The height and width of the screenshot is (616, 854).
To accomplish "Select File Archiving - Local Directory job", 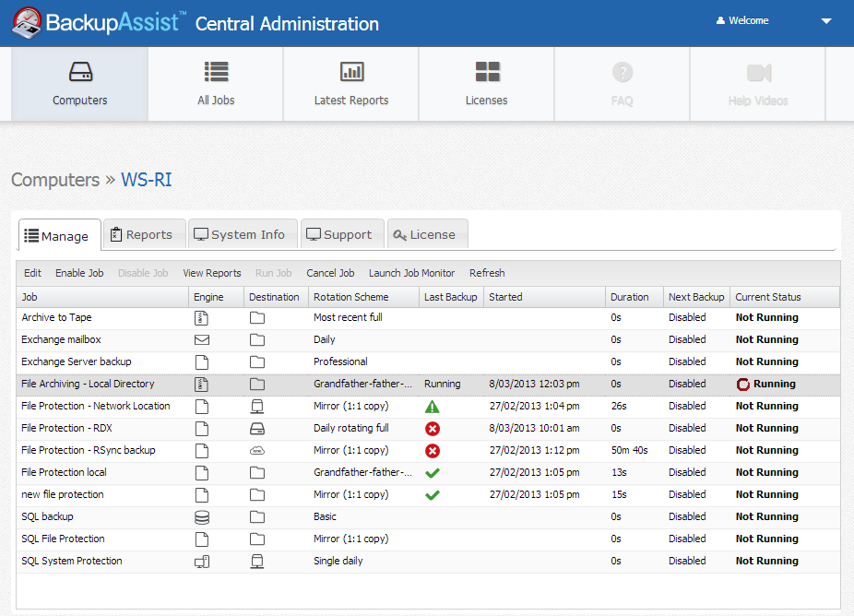I will [x=428, y=385].
